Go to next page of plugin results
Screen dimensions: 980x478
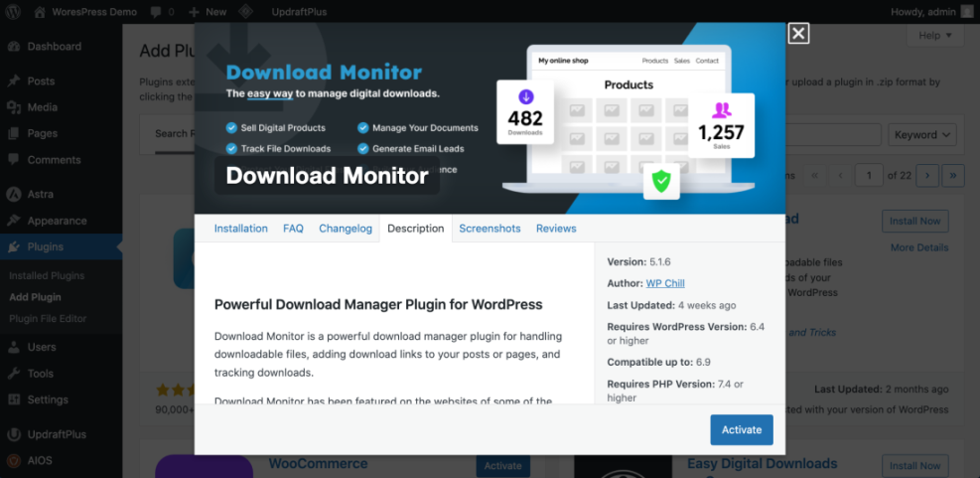926,176
